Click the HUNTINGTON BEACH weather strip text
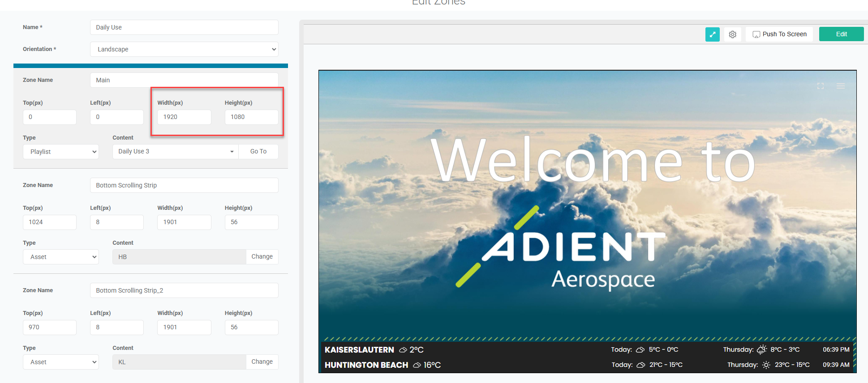This screenshot has width=868, height=383. (x=366, y=365)
